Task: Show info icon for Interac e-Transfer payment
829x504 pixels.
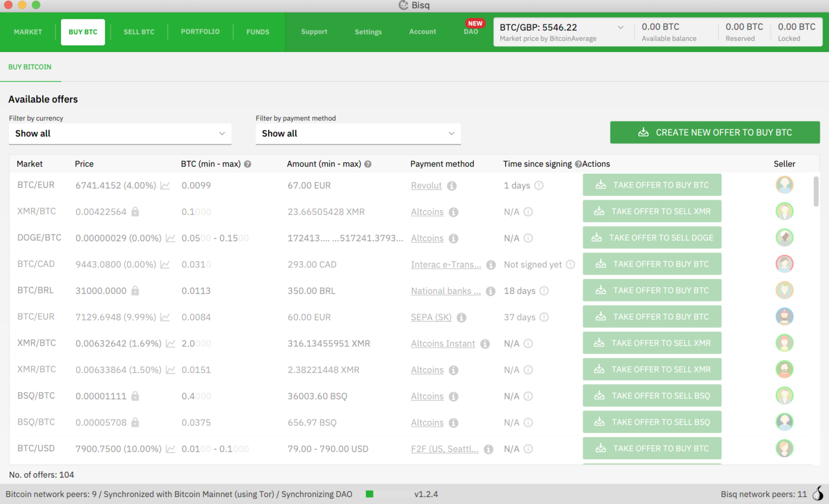Action: (x=491, y=265)
